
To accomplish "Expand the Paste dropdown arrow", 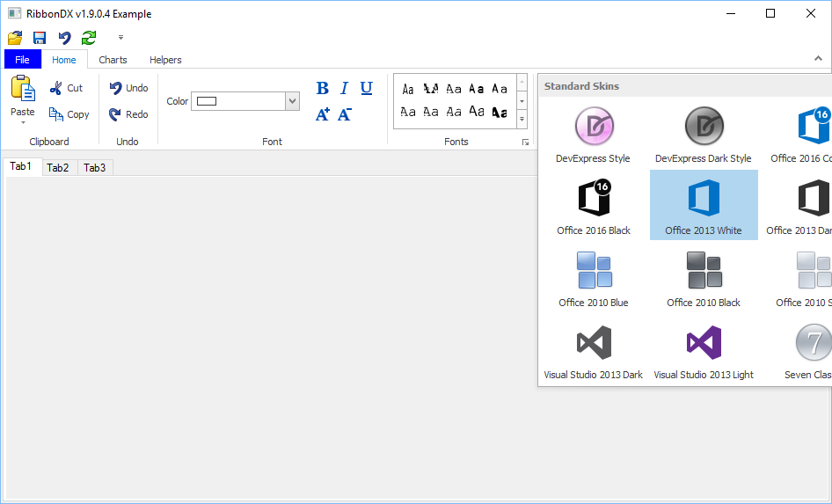I will (23, 122).
